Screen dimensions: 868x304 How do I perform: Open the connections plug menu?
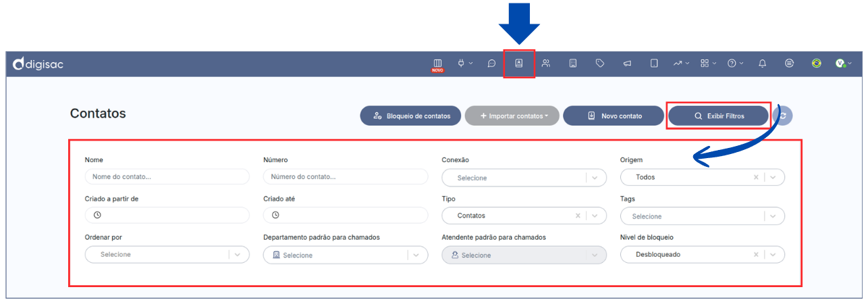(465, 64)
